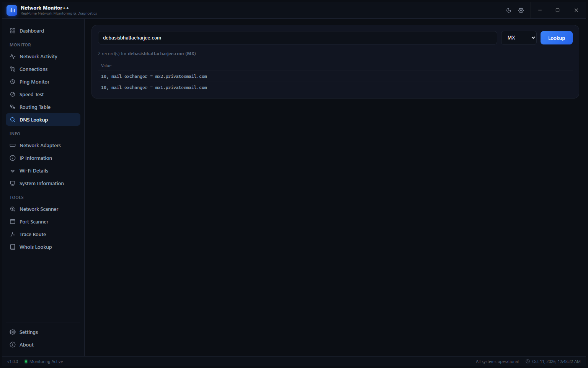
Task: Click the DNS Lookup magnifier icon
Action: [x=13, y=120]
